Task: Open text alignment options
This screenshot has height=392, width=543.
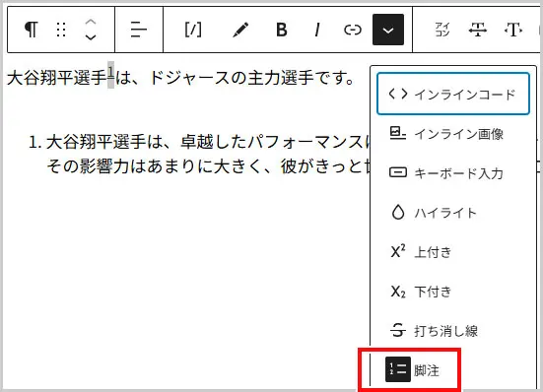Action: click(139, 30)
